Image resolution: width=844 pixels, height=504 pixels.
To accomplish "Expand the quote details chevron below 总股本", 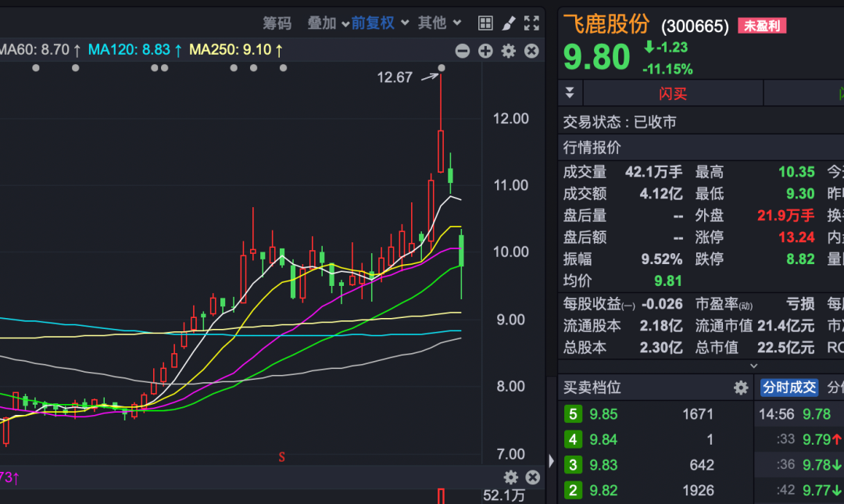I will [x=753, y=366].
